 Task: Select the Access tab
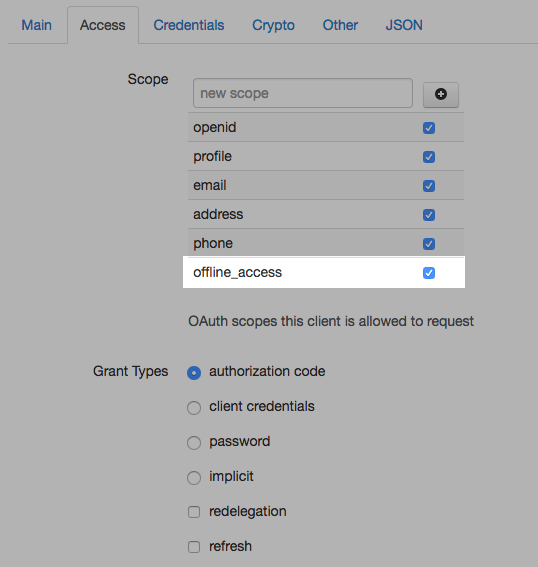(x=103, y=25)
